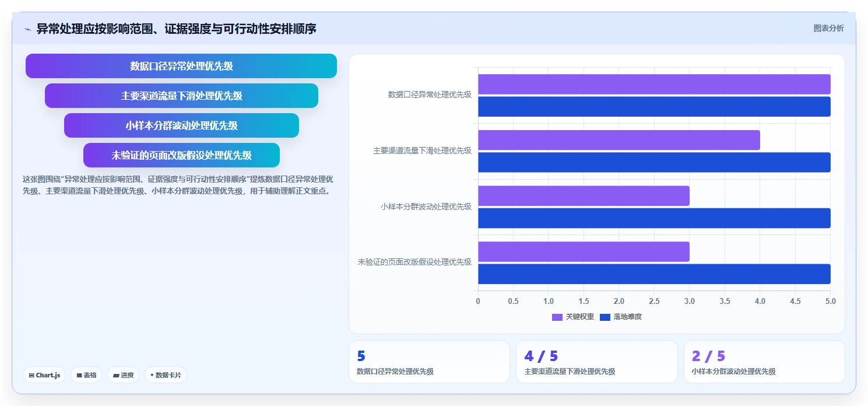Click the x-axis tick value 5.0
Viewport: 868px width, 406px height.
click(831, 301)
